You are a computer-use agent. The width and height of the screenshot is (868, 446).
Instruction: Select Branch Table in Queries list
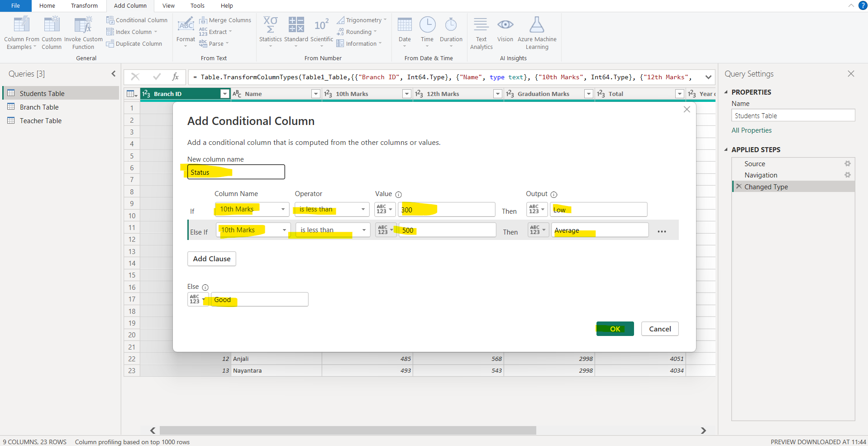[39, 107]
